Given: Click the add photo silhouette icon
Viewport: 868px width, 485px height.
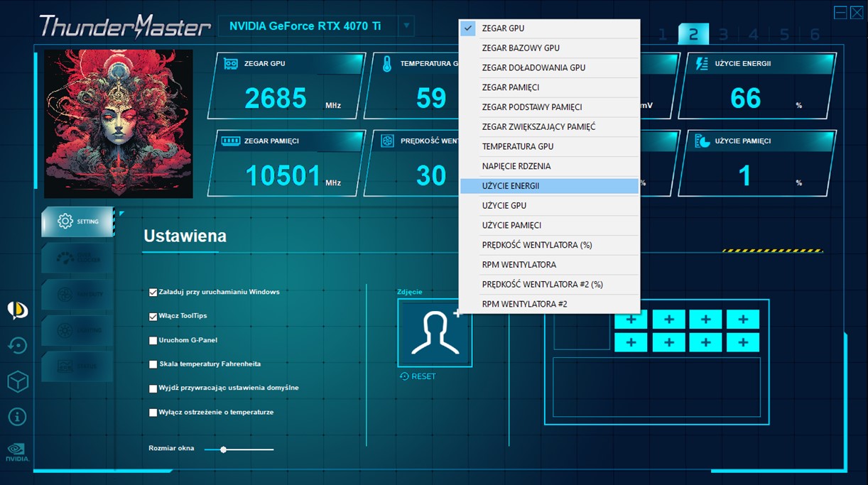Looking at the screenshot, I should click(x=434, y=332).
